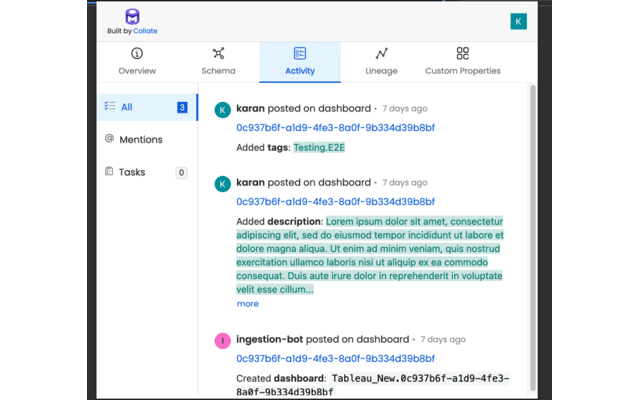Click the Tasks clipboard icon
Viewport: 640px width, 400px height.
109,171
